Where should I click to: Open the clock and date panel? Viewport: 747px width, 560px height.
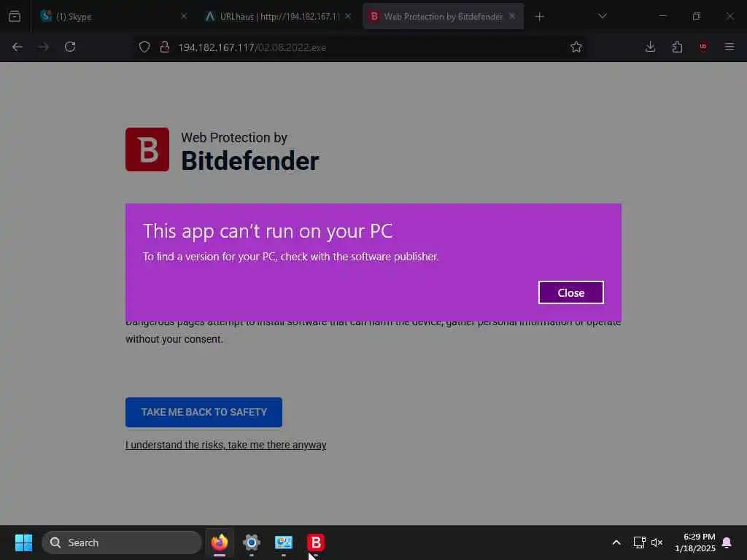tap(695, 542)
